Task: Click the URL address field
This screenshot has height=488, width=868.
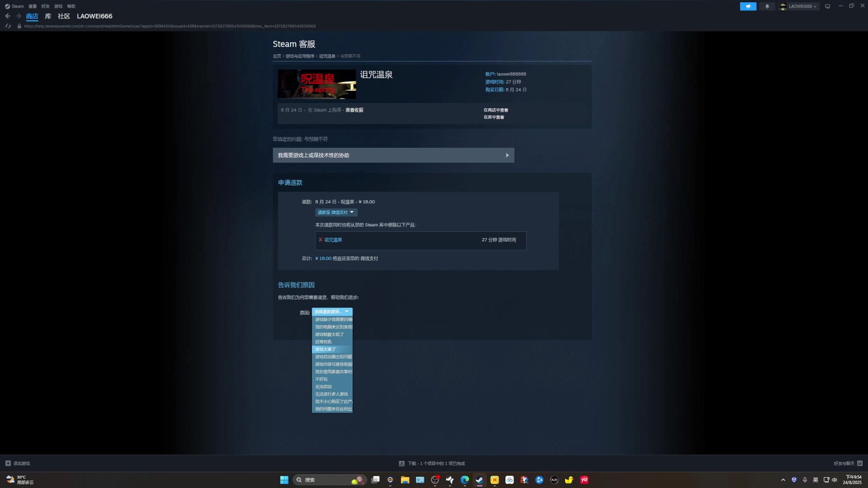Action: pyautogui.click(x=170, y=26)
